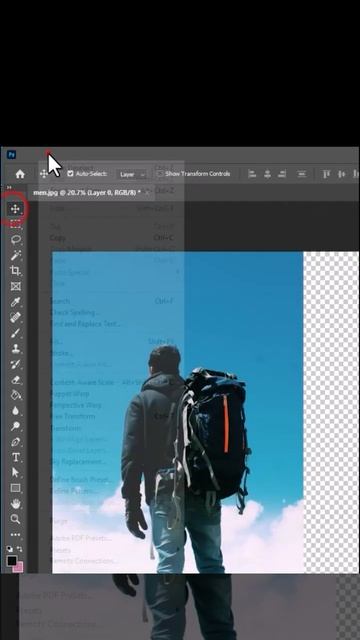Click the Distribute icon after the right-align icon
This screenshot has width=360, height=640.
pos(302,174)
